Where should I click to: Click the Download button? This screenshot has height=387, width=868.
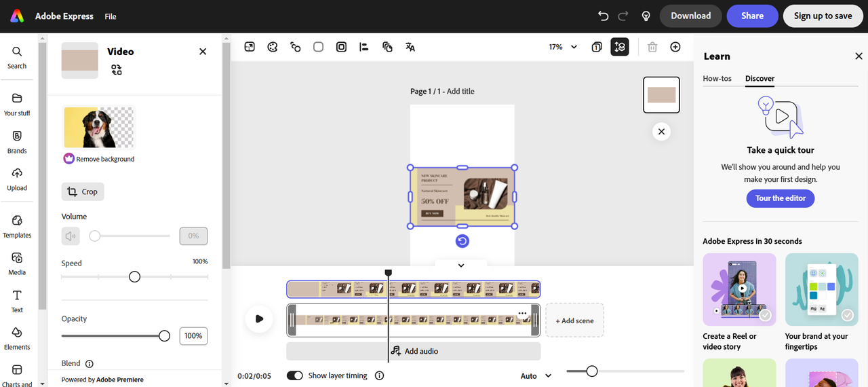pyautogui.click(x=691, y=16)
